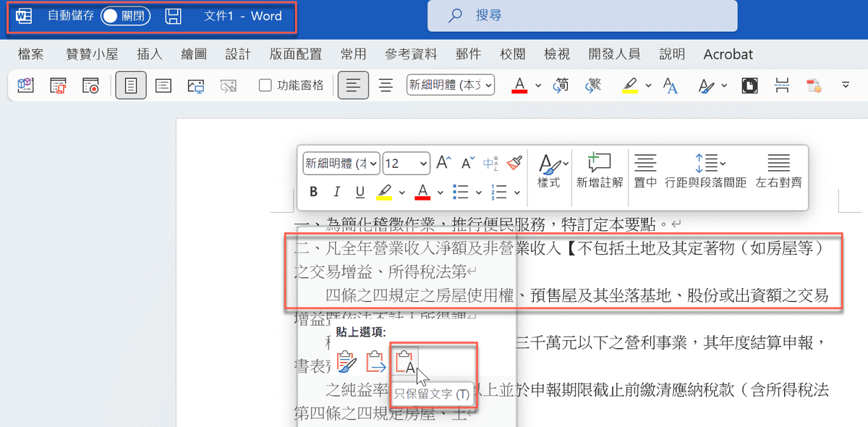Open the 檢視 ribbon tab
The image size is (868, 427).
pos(557,54)
